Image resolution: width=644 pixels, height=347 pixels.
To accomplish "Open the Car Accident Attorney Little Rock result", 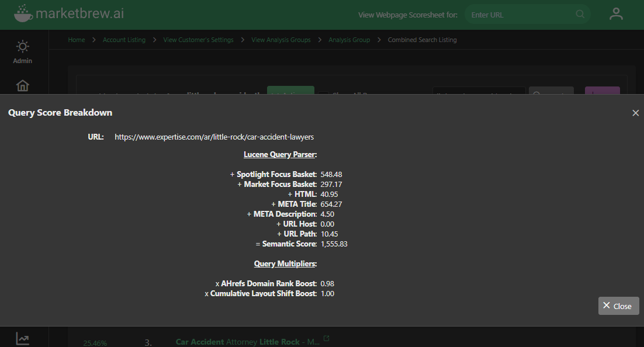I will click(247, 342).
